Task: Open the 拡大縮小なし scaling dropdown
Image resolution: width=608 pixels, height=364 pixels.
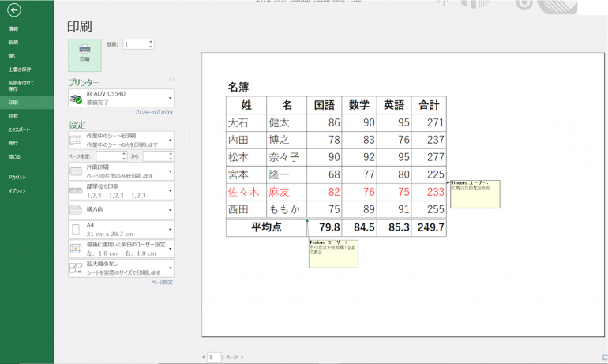Action: 170,268
